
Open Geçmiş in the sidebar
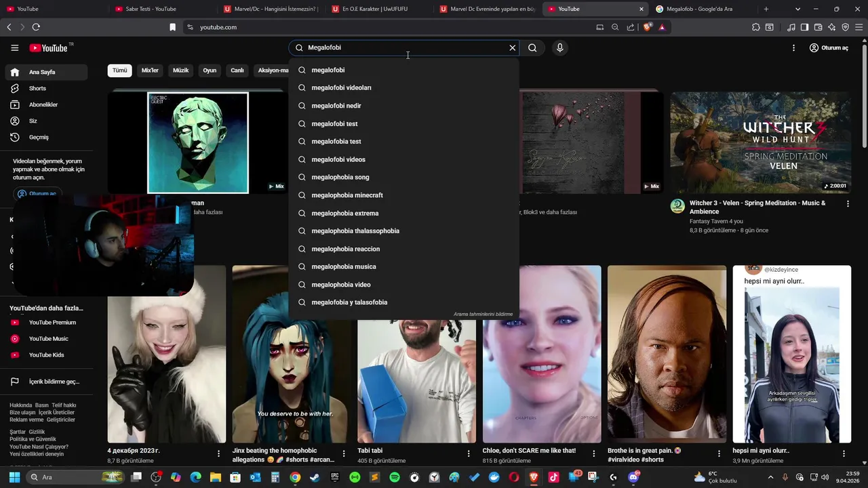point(46,137)
